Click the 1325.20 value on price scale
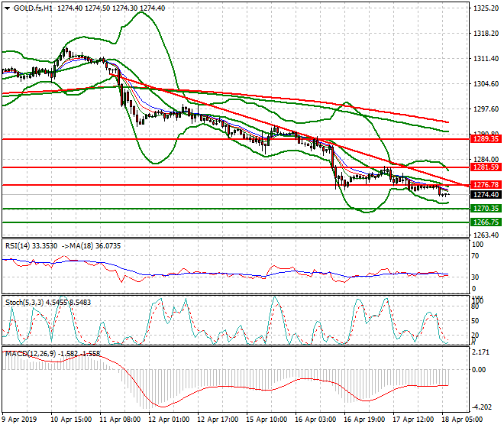This screenshot has width=504, height=428. [x=486, y=9]
